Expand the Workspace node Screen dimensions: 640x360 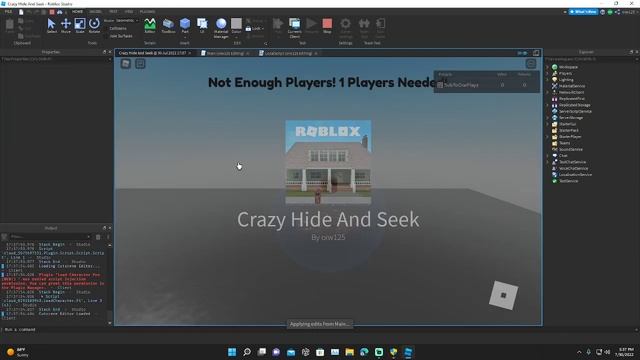point(548,67)
